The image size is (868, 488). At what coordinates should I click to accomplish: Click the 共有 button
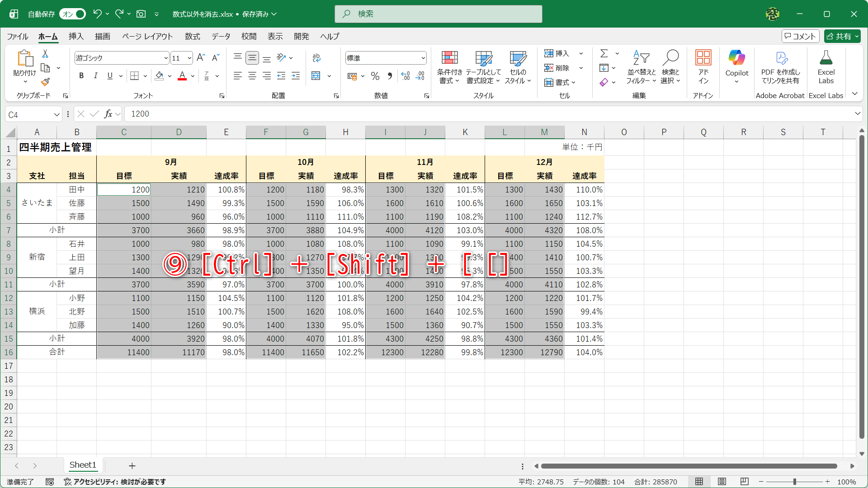click(842, 36)
